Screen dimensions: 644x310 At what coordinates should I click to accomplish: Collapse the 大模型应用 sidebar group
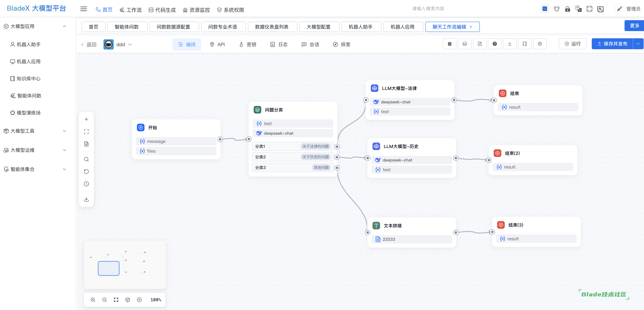click(x=65, y=26)
